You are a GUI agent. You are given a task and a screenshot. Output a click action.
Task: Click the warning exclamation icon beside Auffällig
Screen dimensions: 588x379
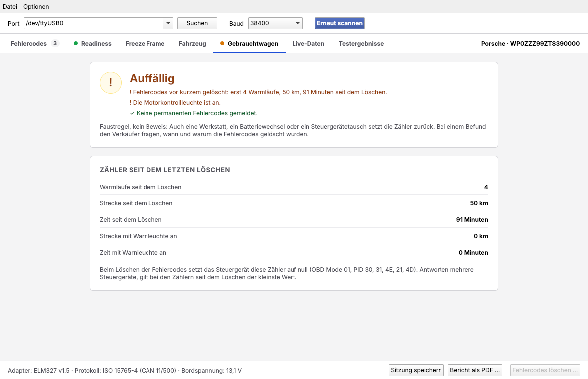click(x=110, y=83)
